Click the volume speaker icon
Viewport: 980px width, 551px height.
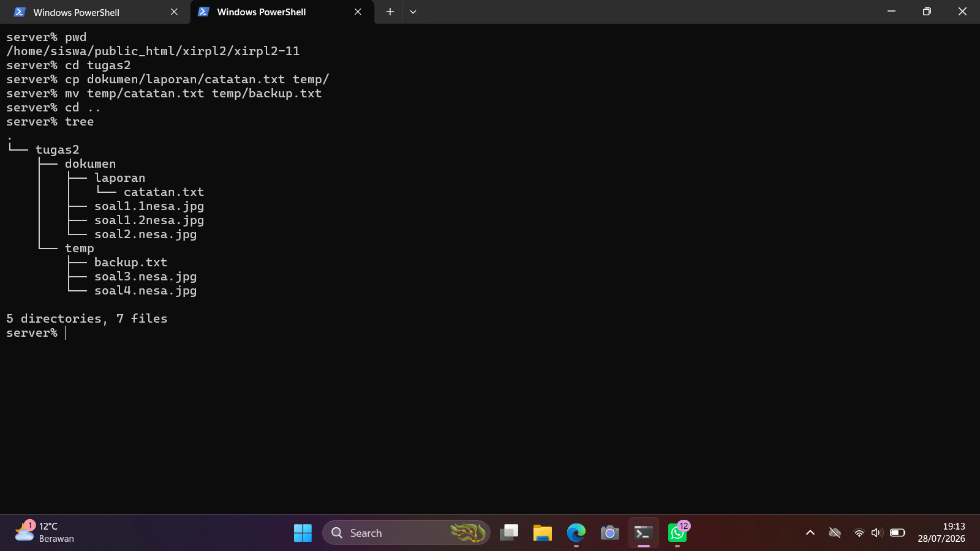pos(876,533)
